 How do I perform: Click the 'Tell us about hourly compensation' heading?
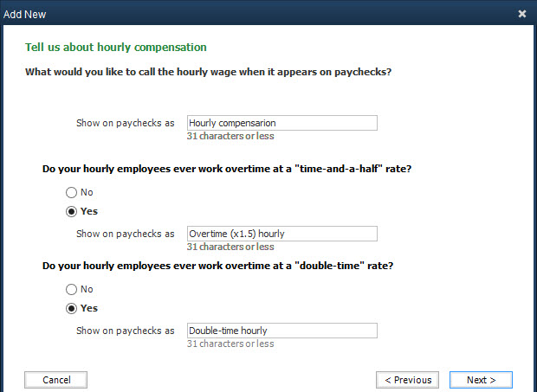coord(116,48)
